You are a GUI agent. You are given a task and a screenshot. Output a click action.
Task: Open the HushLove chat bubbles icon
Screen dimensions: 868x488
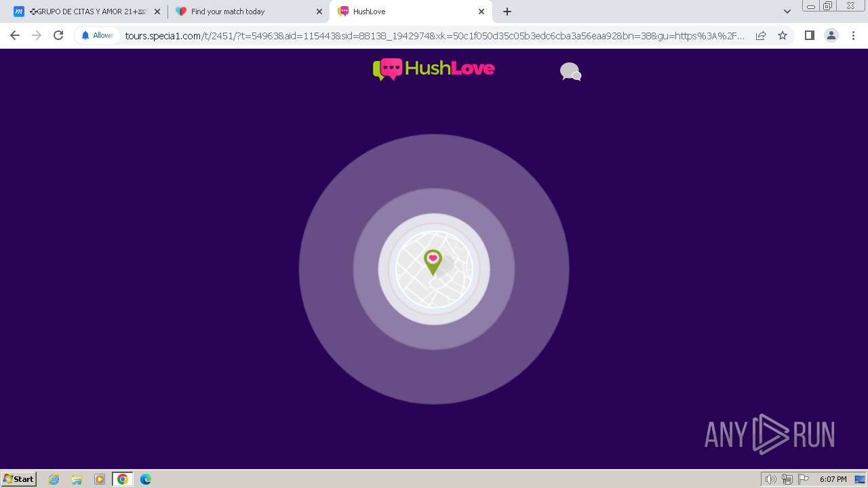[570, 72]
